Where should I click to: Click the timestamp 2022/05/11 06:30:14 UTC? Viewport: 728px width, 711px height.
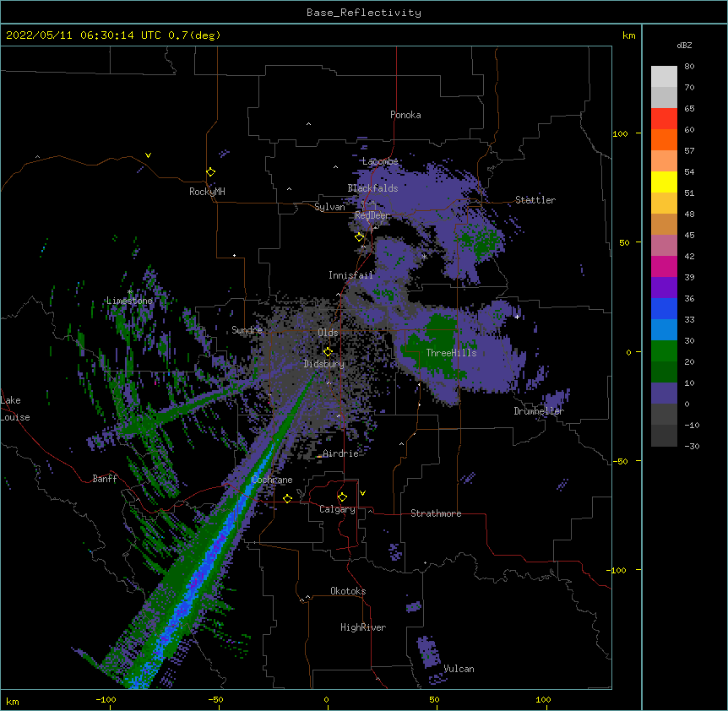84,35
